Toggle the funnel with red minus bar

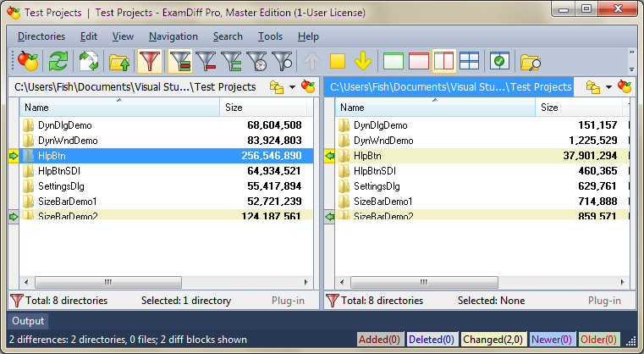click(206, 61)
